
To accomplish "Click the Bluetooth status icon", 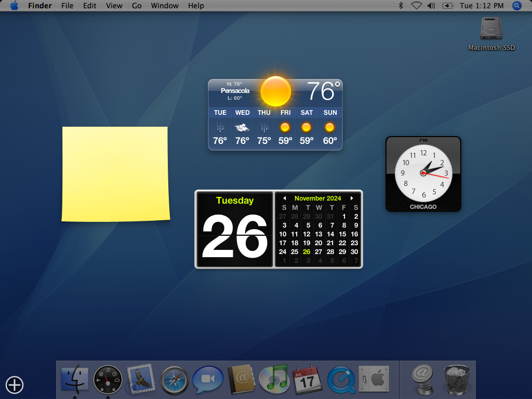I will pos(401,6).
